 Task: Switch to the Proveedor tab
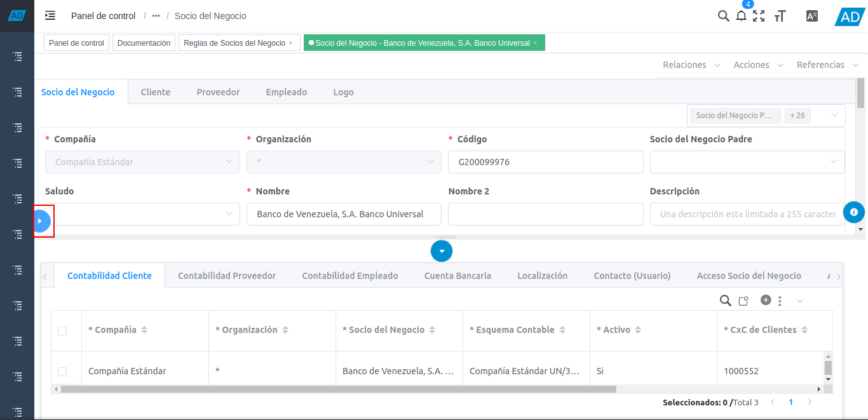click(218, 92)
